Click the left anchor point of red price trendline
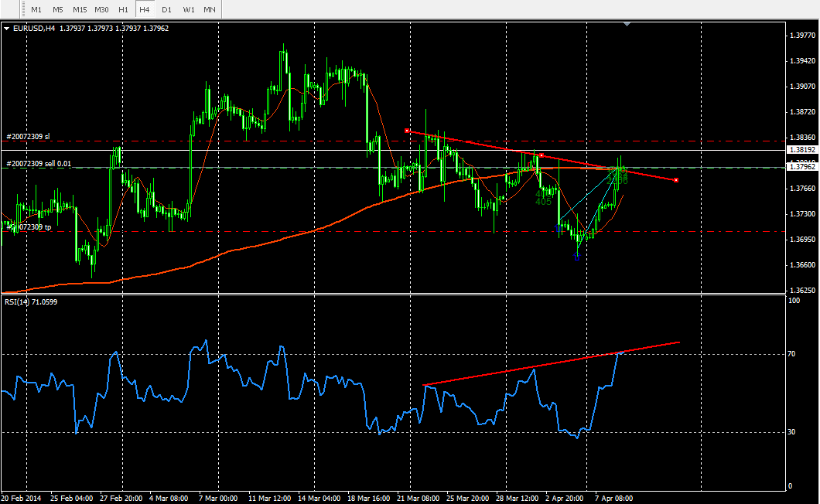This screenshot has width=820, height=504. (x=407, y=131)
